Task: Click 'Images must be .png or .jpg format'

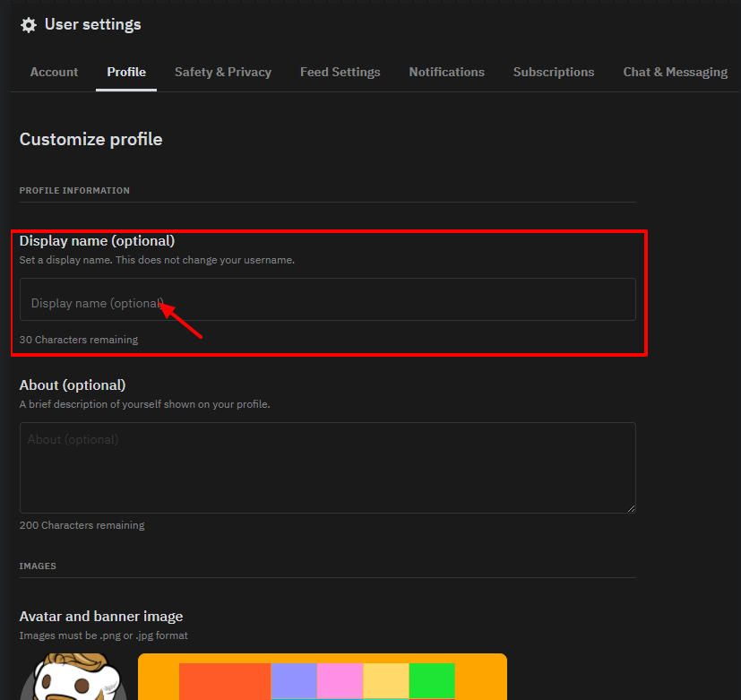Action: point(104,635)
